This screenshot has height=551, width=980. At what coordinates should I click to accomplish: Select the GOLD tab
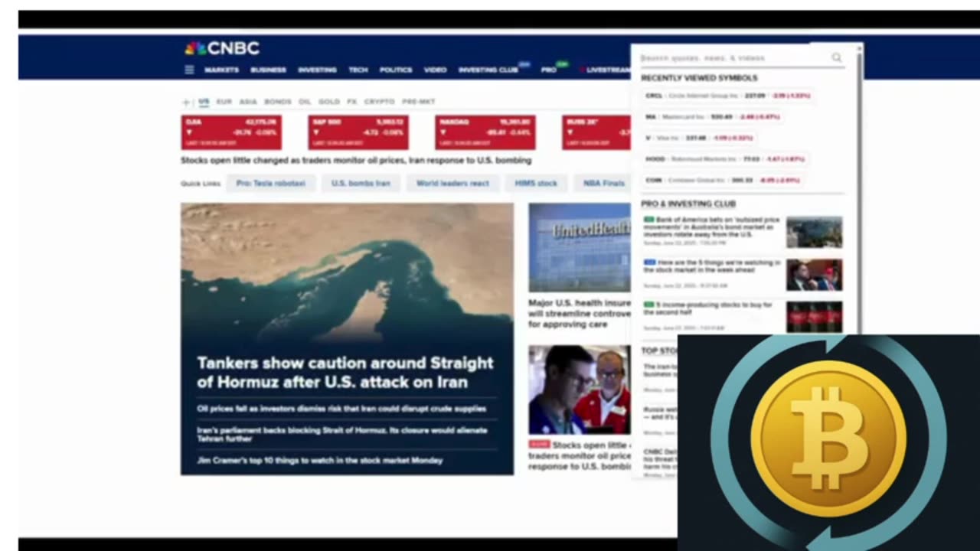point(329,102)
